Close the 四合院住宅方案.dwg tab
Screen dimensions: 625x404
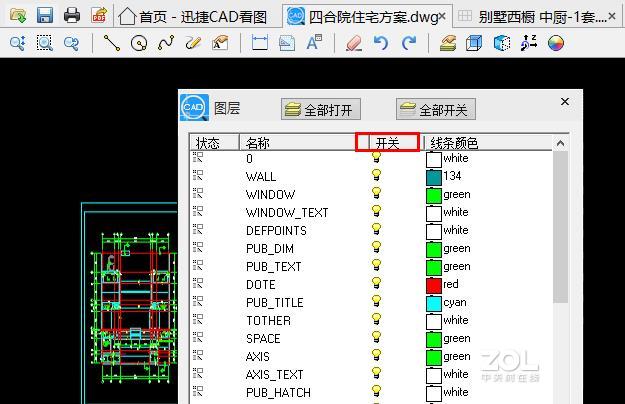(442, 16)
